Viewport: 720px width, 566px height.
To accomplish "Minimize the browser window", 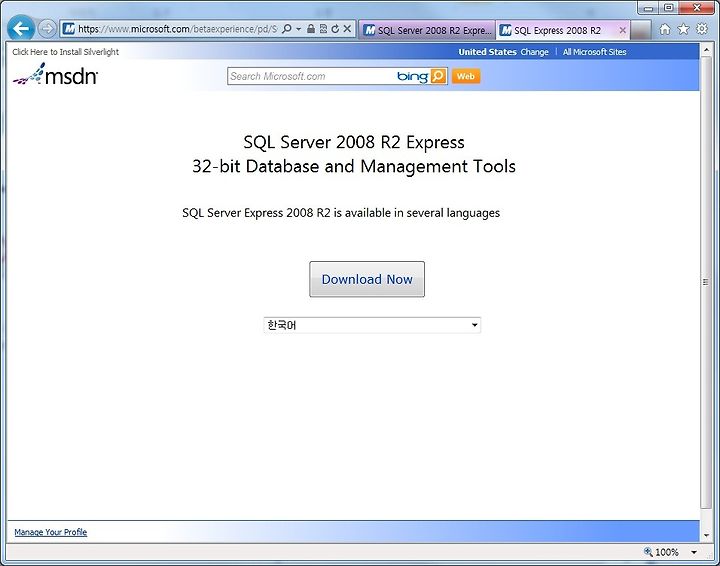I will (x=648, y=8).
